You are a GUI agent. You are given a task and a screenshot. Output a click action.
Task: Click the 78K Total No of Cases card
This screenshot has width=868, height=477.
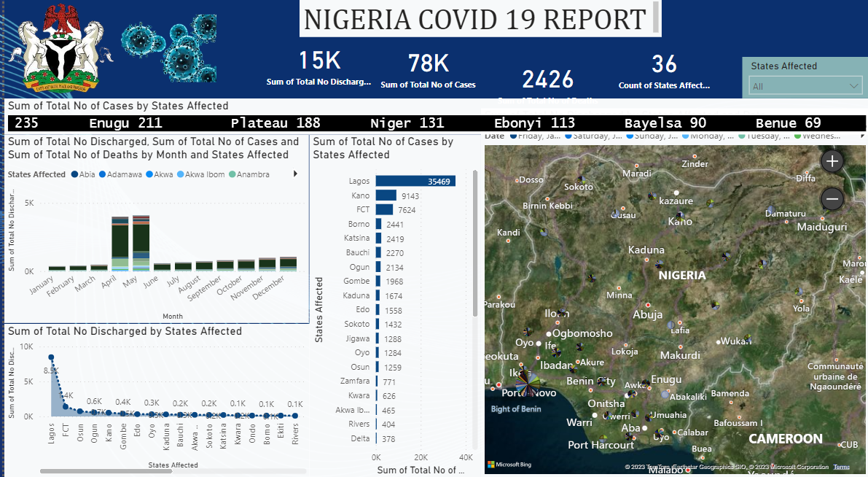[x=428, y=71]
